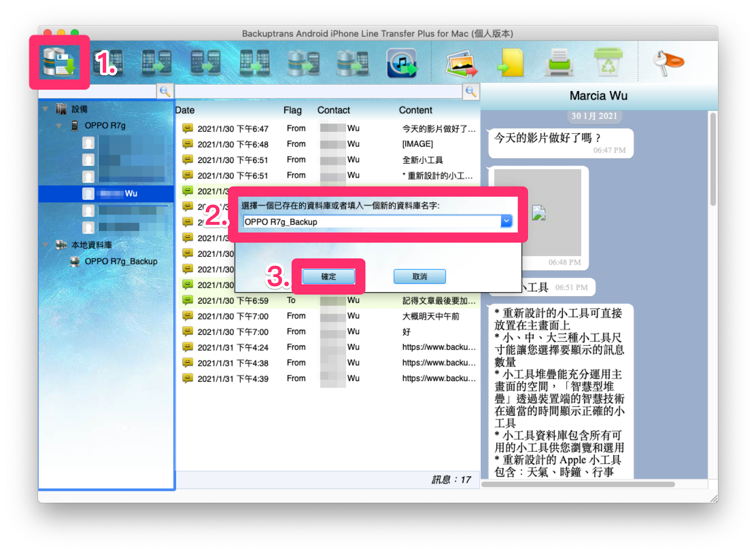Click the OPPO R7g phone icon
The height and width of the screenshot is (553, 756).
point(75,125)
